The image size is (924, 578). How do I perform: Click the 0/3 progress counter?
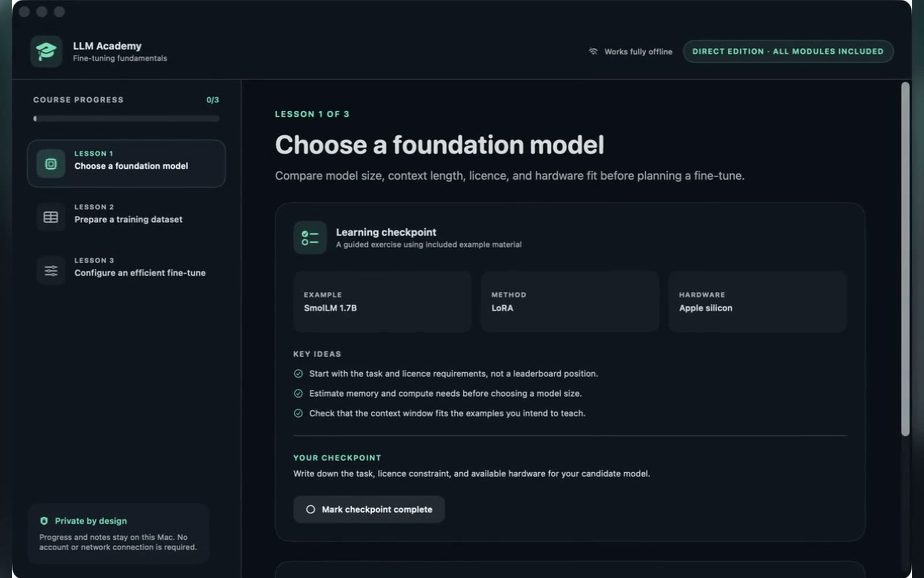(x=213, y=100)
